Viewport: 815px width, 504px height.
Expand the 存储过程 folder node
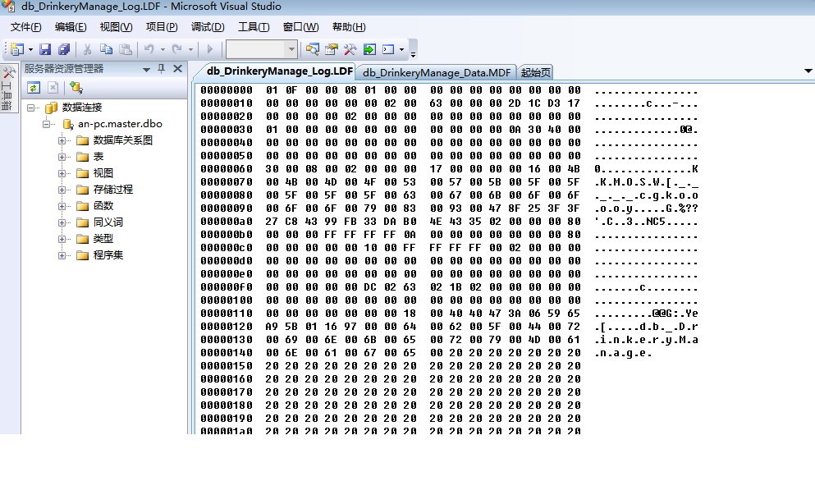[62, 190]
